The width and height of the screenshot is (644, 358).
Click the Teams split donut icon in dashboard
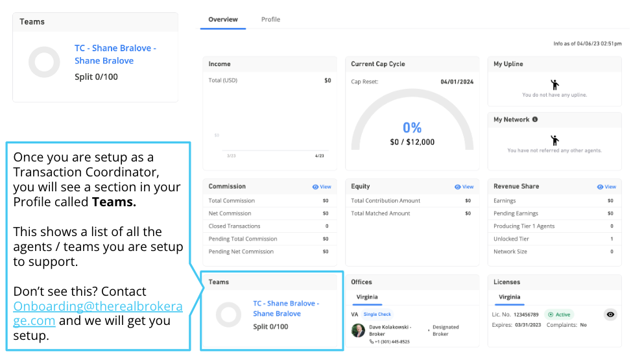tap(228, 315)
